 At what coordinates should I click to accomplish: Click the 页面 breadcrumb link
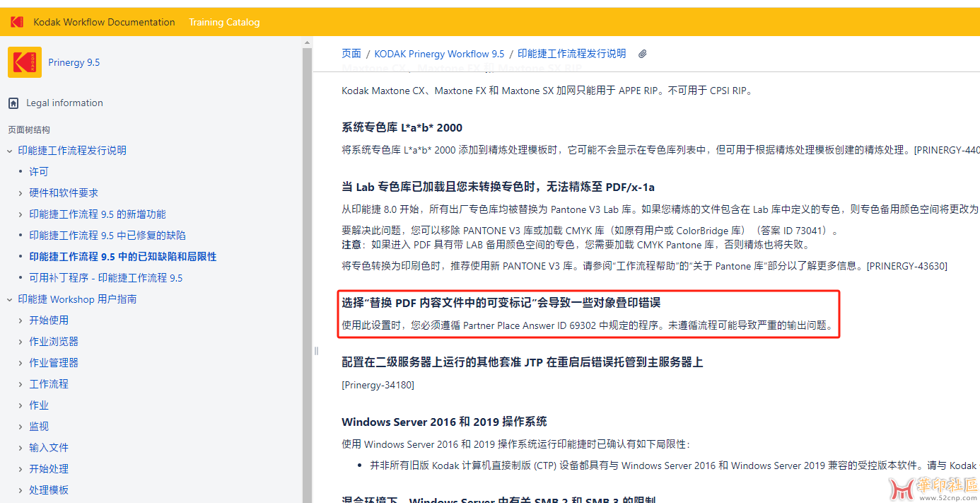pos(351,54)
